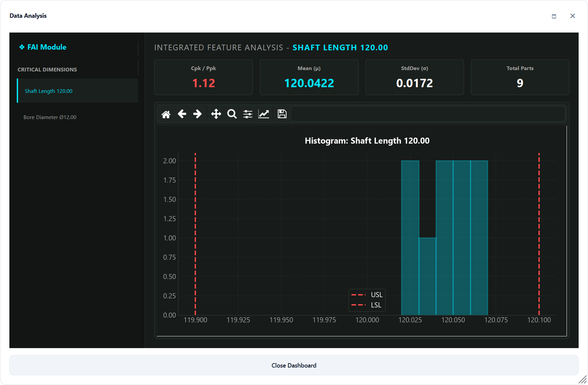This screenshot has height=385, width=588.
Task: Click the FAI Module logo icon
Action: pyautogui.click(x=22, y=47)
